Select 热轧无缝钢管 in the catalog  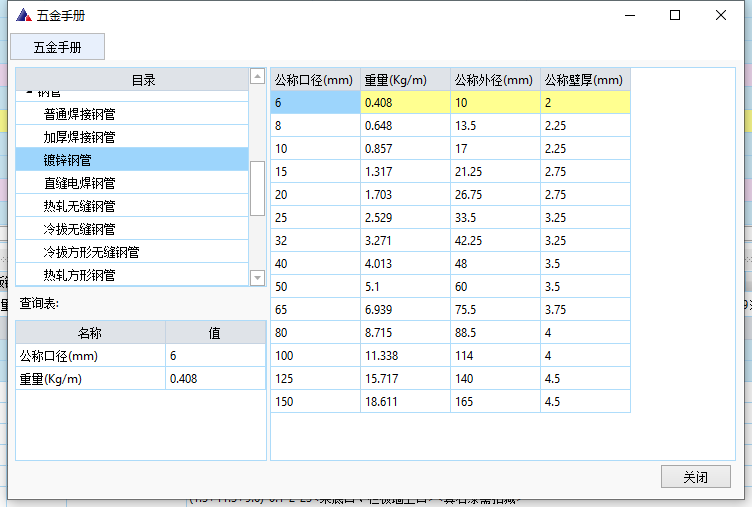[x=132, y=206]
